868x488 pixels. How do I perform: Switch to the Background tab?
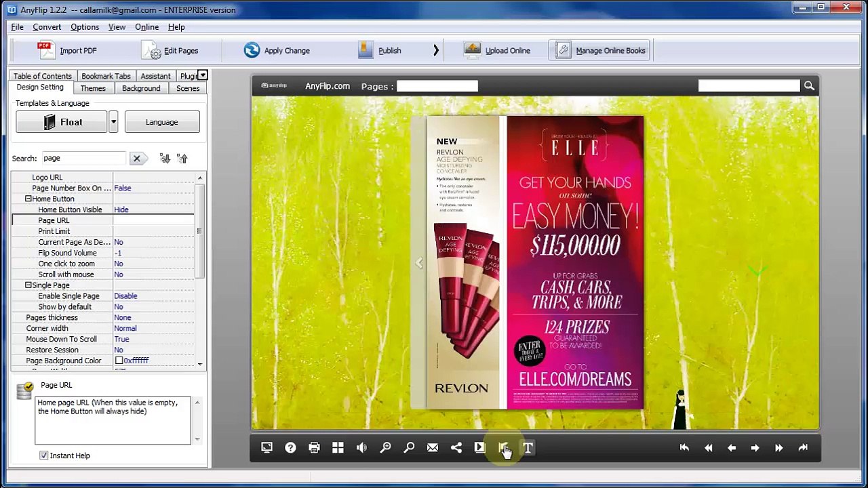coord(141,88)
